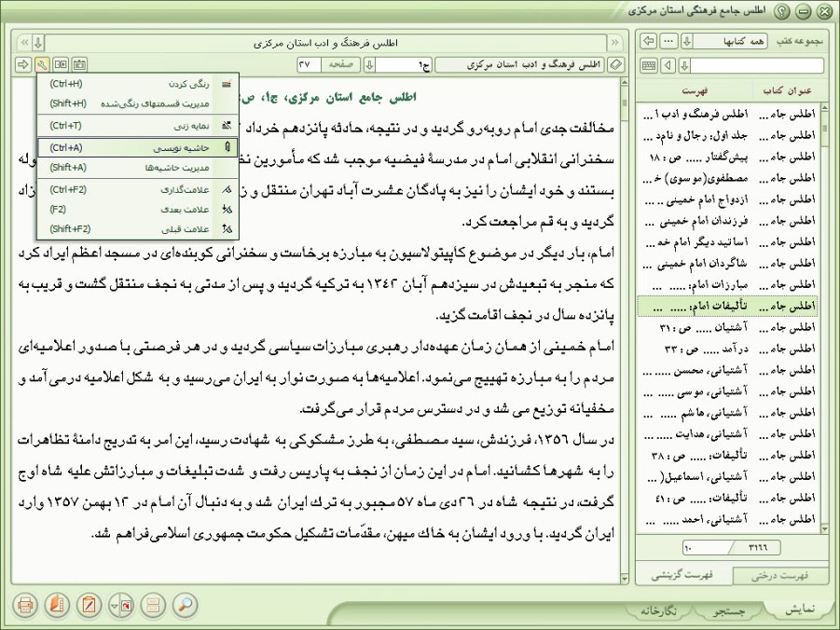
Task: Switch to the فهرست گزینشی tab
Action: [x=682, y=576]
